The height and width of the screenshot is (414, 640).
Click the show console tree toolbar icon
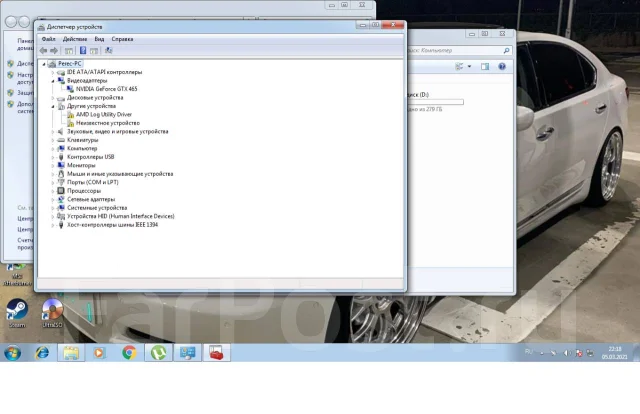pos(69,51)
